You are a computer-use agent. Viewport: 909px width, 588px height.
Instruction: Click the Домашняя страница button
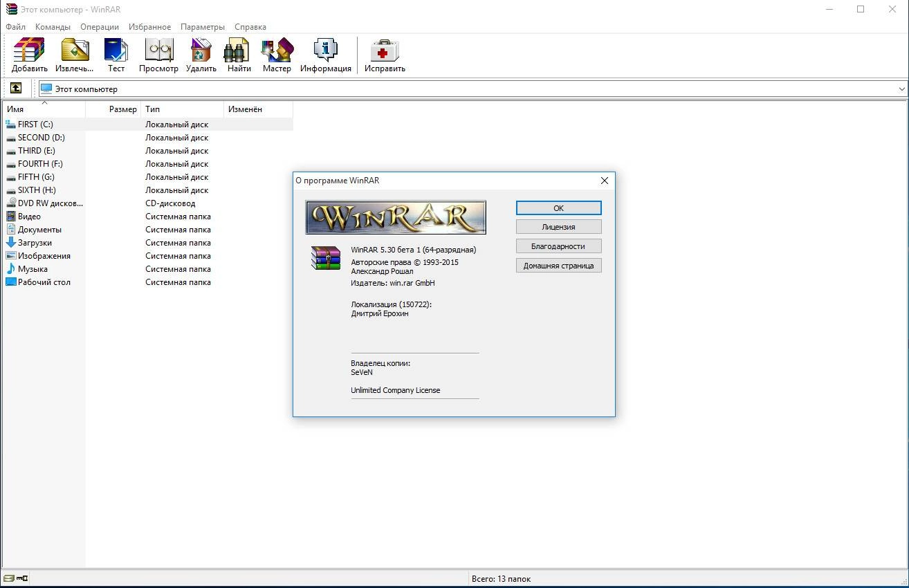[559, 266]
